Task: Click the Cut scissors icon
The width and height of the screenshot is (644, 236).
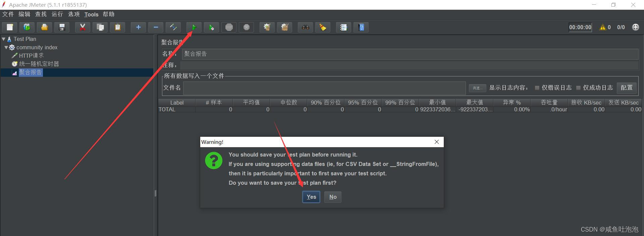Action: [x=83, y=27]
